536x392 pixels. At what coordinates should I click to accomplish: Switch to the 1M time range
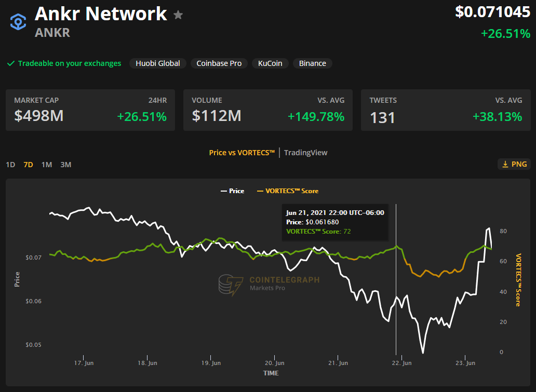click(x=47, y=165)
